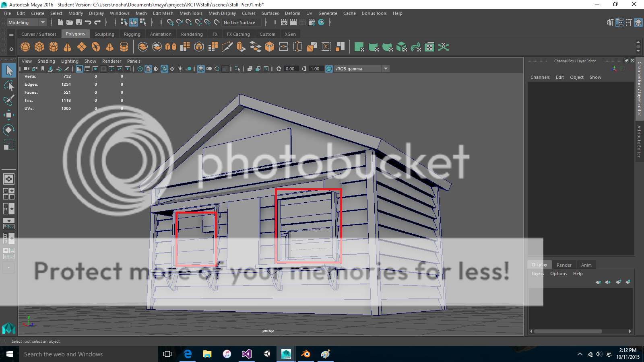Open the Edit Mesh menu
Screen dimensions: 644x362
click(x=163, y=13)
